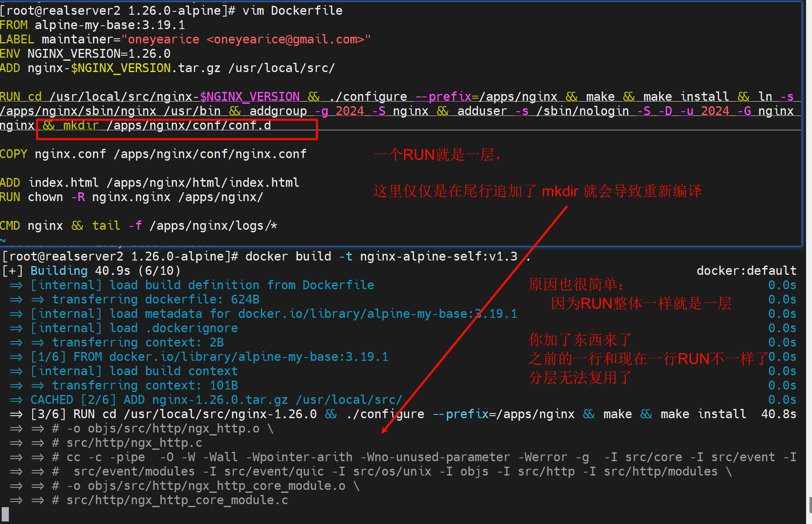Click the CMD nginx tail command line
Screen dimensions: 812x524
tap(139, 226)
